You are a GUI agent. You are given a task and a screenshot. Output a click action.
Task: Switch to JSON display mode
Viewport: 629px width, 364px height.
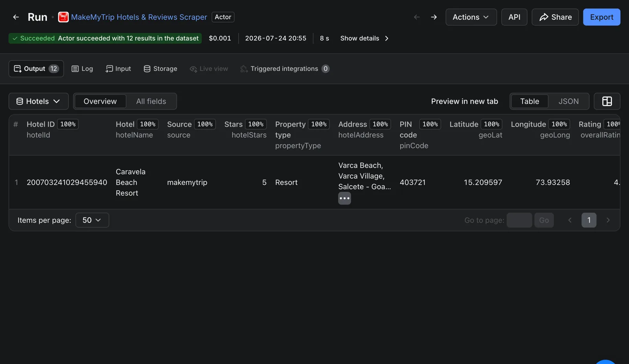pyautogui.click(x=568, y=101)
